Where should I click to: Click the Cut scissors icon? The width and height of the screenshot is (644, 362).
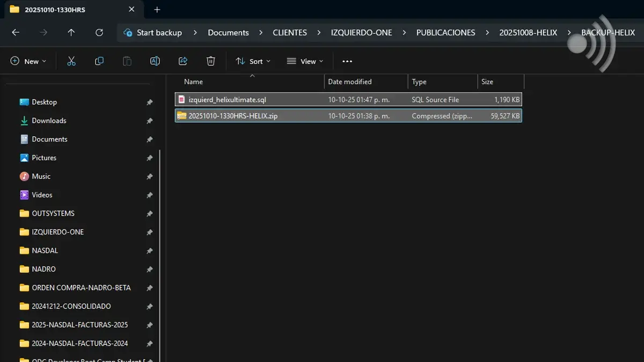click(x=71, y=61)
